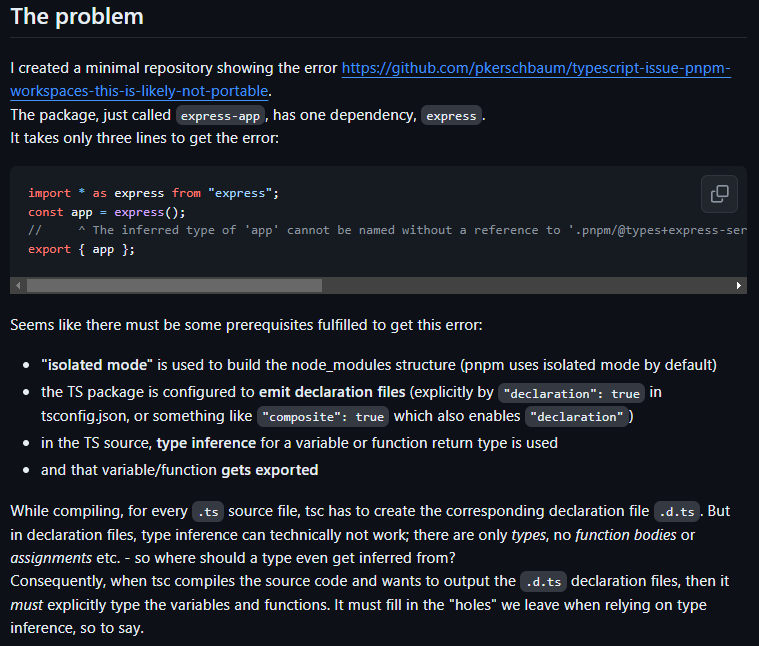Click the bold "isolated mode" text
The width and height of the screenshot is (759, 646).
pyautogui.click(x=96, y=365)
